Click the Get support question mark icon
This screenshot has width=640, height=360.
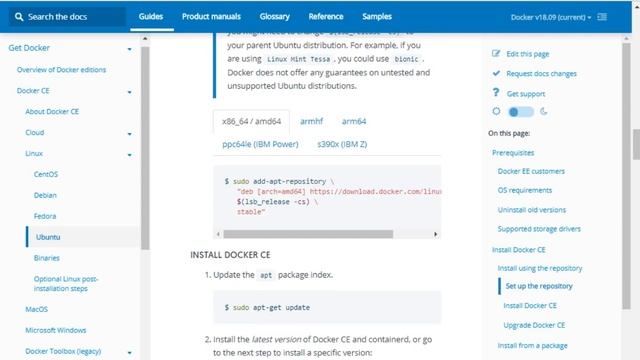coord(496,93)
